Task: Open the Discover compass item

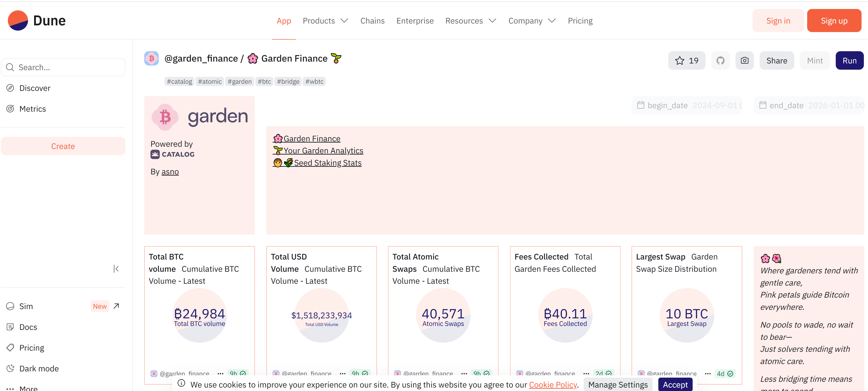Action: [x=35, y=88]
